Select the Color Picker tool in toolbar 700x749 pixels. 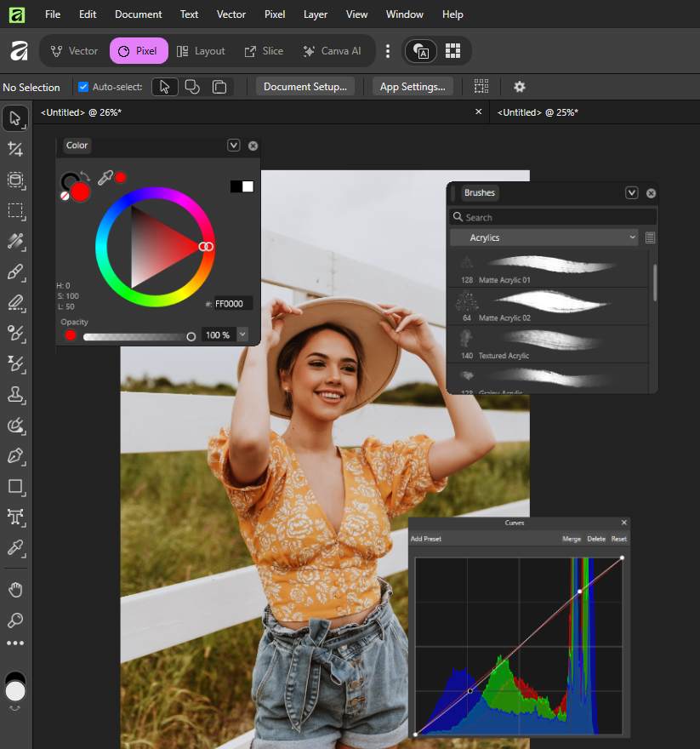[x=15, y=547]
